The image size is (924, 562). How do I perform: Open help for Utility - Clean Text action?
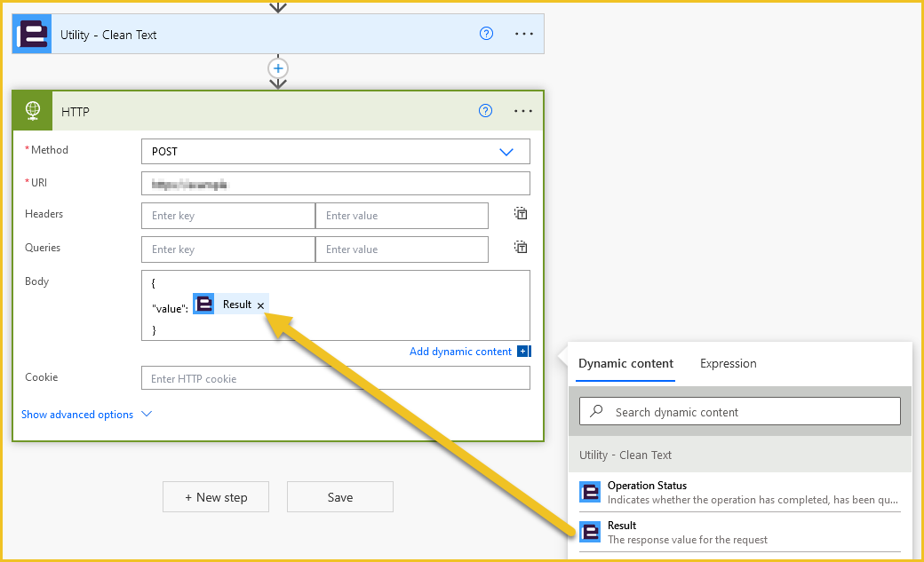coord(485,33)
